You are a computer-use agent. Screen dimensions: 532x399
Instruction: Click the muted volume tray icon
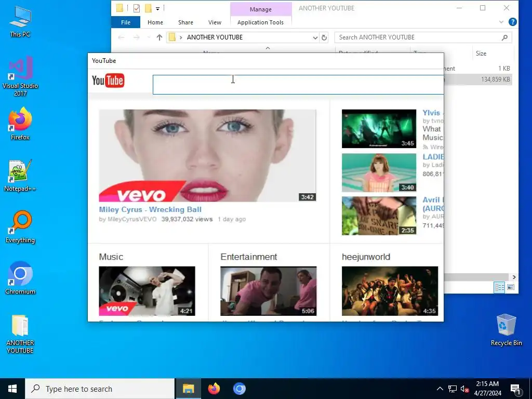pyautogui.click(x=465, y=389)
